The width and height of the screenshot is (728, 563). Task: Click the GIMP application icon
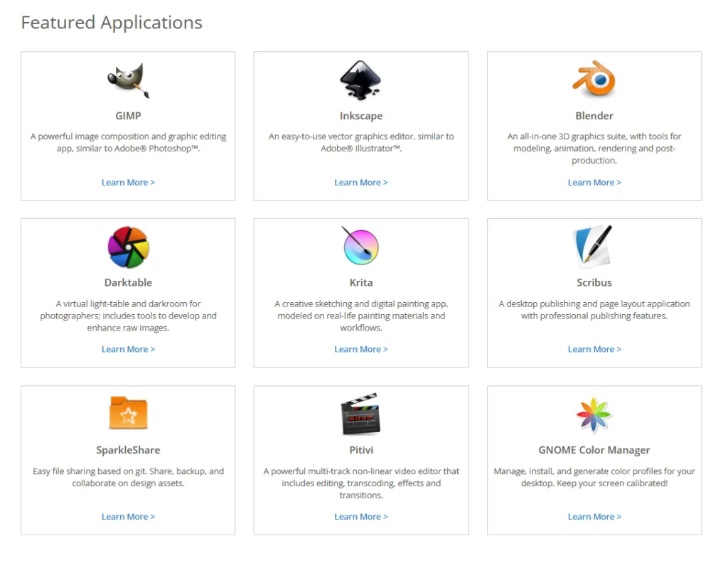(x=128, y=80)
